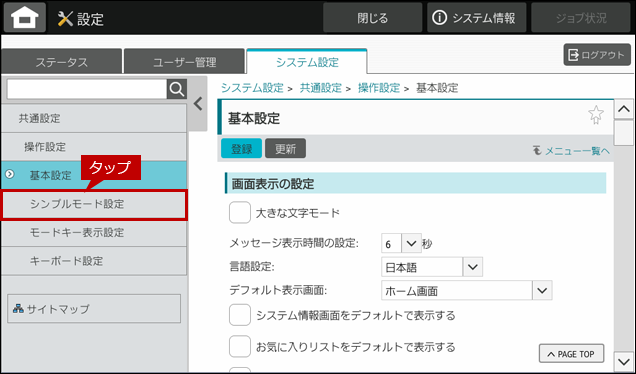
Task: Open 操作設定 in the side menu
Action: (x=94, y=146)
